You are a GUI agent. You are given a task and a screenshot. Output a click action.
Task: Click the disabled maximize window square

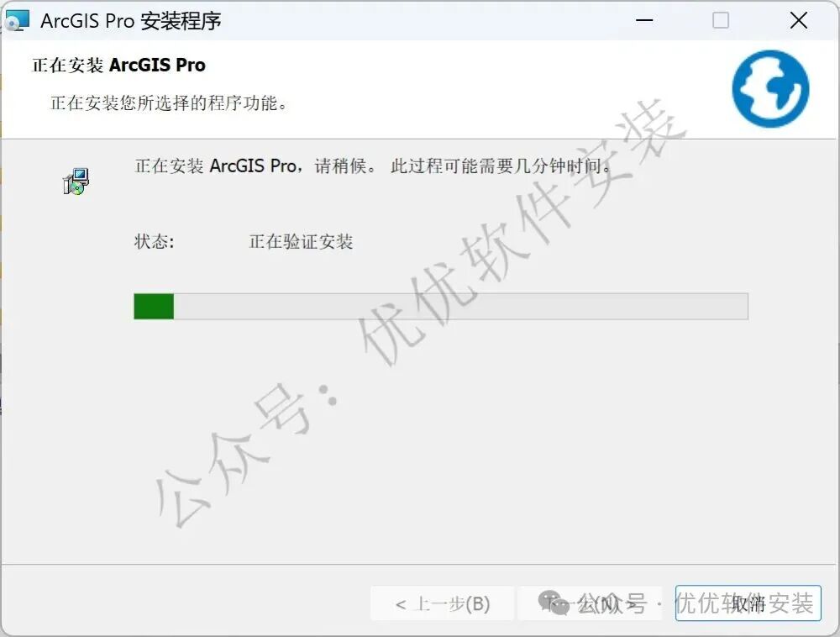[x=721, y=20]
